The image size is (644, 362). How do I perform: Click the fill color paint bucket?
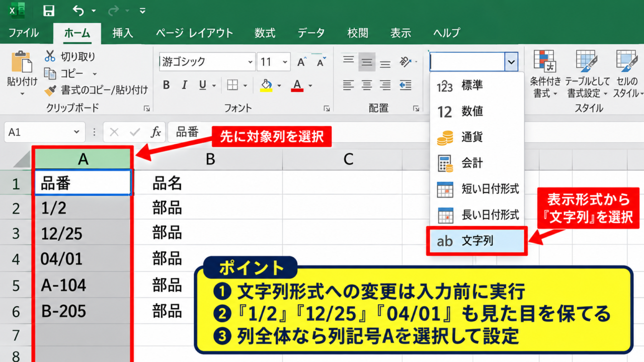pyautogui.click(x=266, y=85)
